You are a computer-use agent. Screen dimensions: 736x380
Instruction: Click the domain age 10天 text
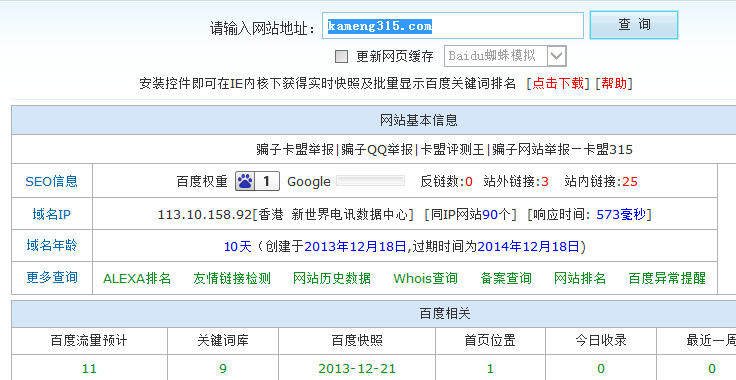coord(238,247)
